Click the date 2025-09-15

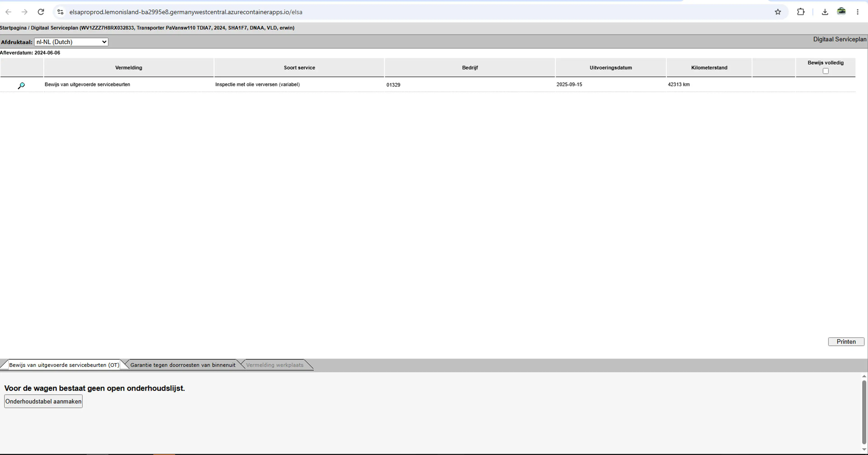coord(569,84)
